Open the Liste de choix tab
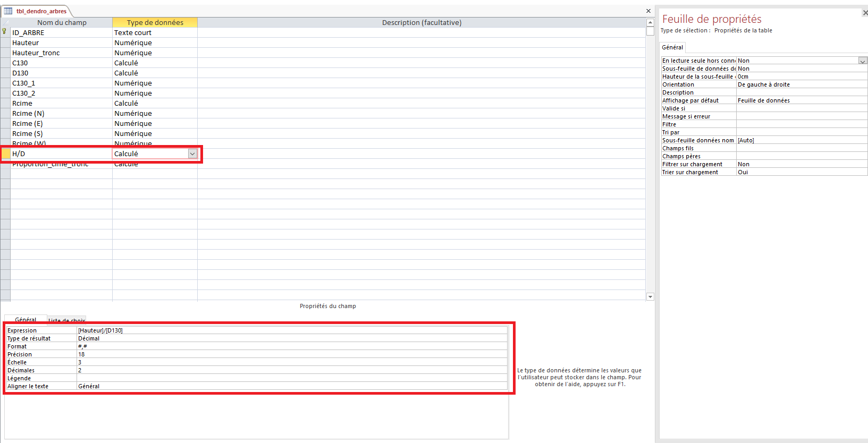 [x=66, y=320]
